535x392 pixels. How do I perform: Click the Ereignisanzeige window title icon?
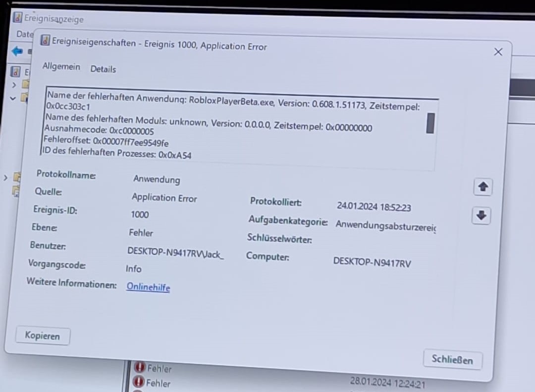(17, 17)
